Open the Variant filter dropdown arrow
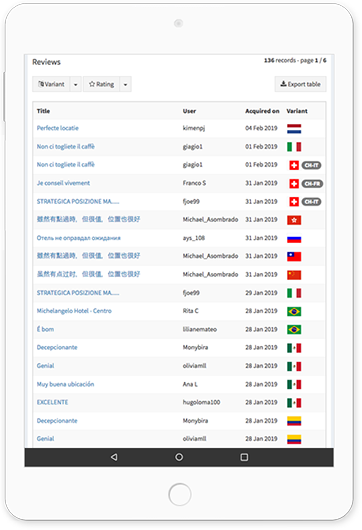The image size is (362, 530). (76, 85)
